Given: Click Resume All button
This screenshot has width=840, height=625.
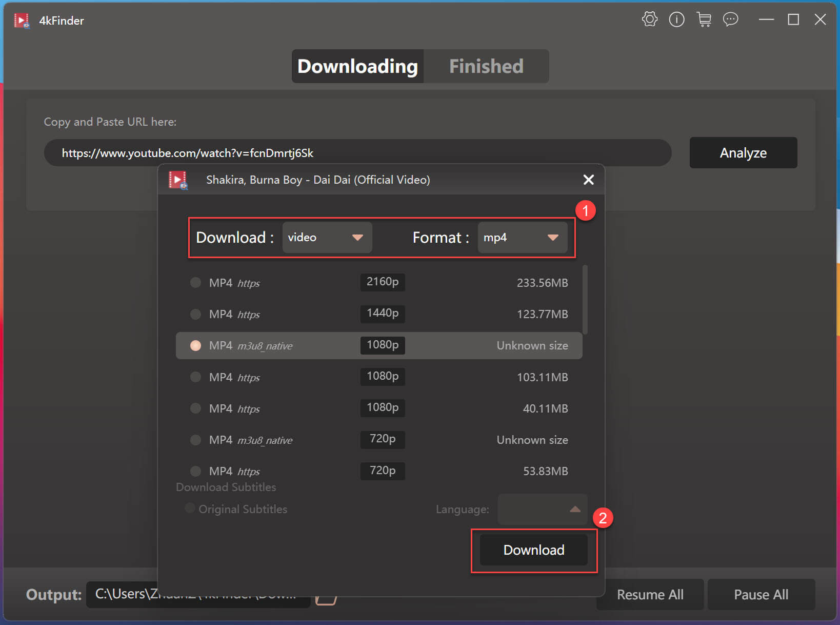Looking at the screenshot, I should coord(650,594).
